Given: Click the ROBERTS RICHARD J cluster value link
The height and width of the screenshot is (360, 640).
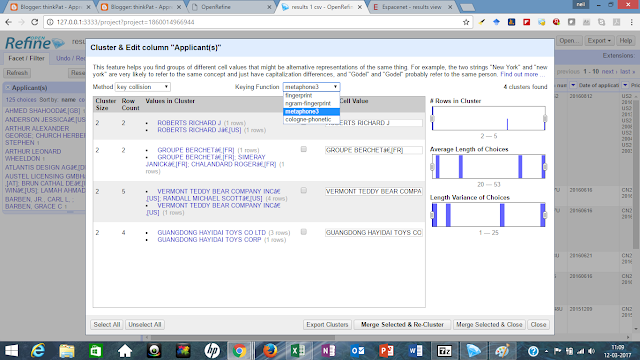Looking at the screenshot, I should pyautogui.click(x=189, y=122).
